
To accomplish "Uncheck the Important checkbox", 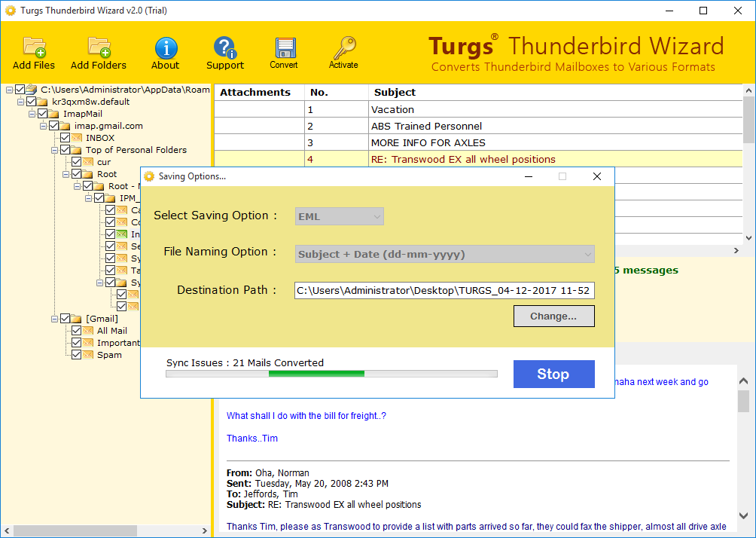I will coord(76,343).
